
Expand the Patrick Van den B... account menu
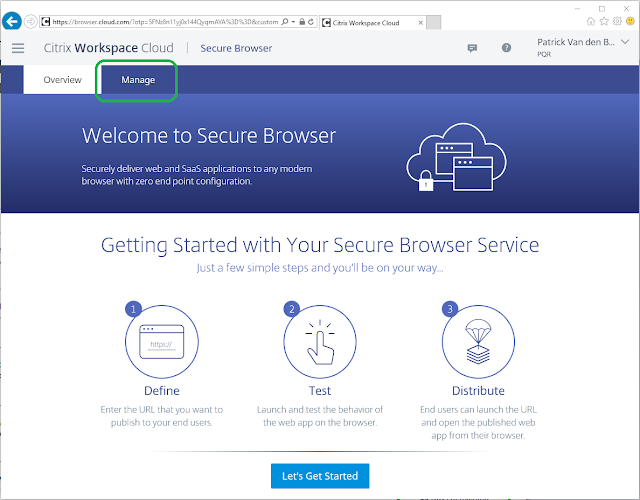pyautogui.click(x=624, y=42)
